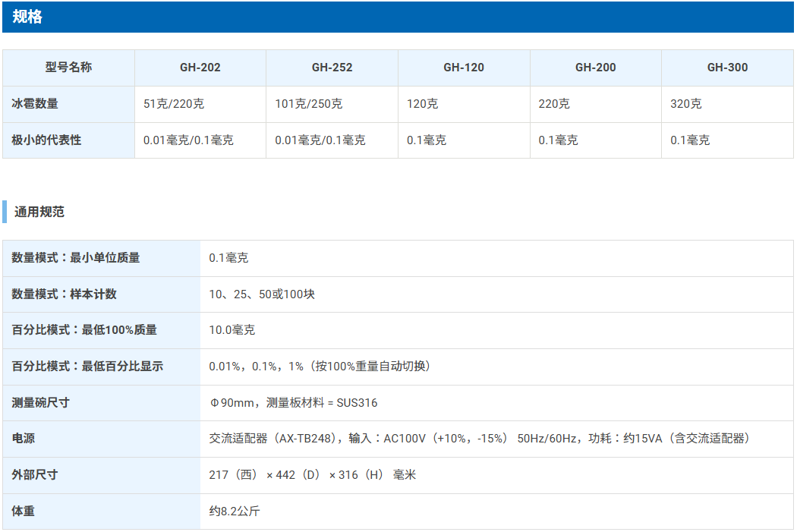Click the 0.1毫克 value for 最小单位质量
This screenshot has width=797, height=532.
pos(228,257)
